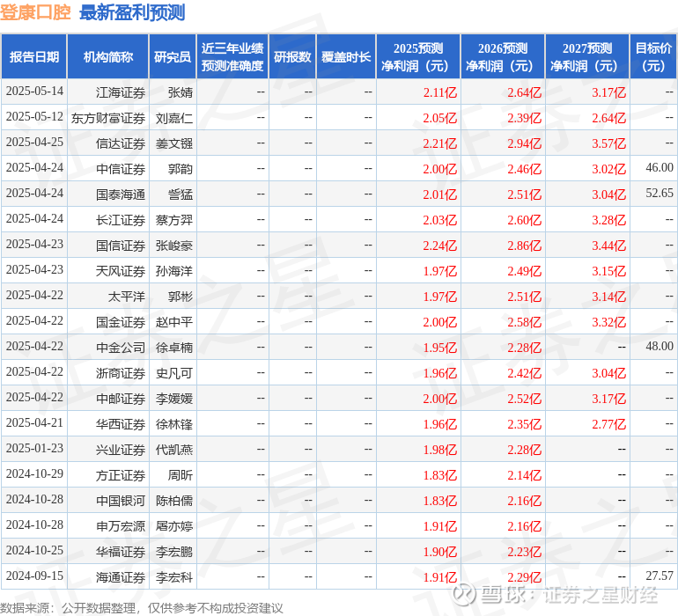Click analyst name 姜文镪

174,143
